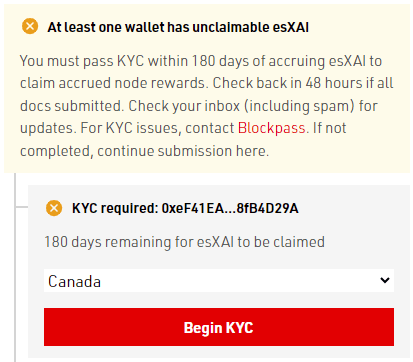The height and width of the screenshot is (362, 413).
Task: Click the "KYC required:" label
Action: (x=115, y=208)
